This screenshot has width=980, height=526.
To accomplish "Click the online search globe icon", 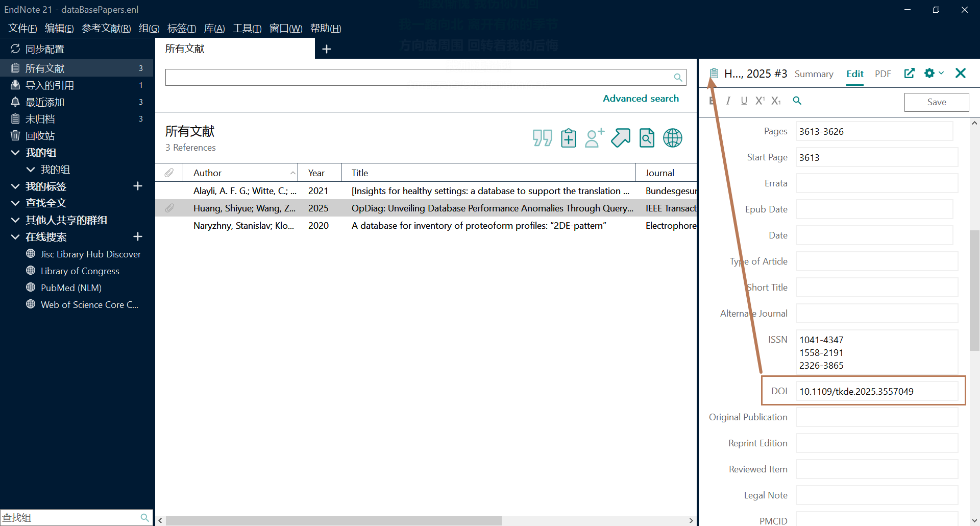I will point(673,138).
